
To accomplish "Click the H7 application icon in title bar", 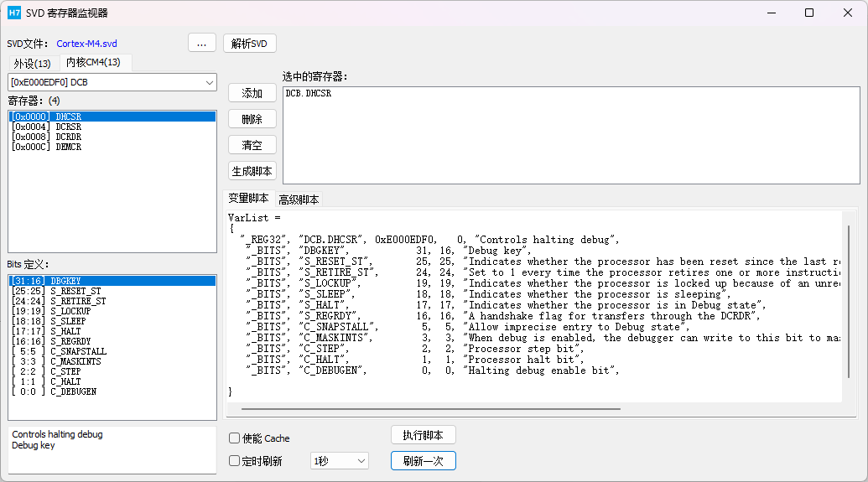I will (14, 13).
